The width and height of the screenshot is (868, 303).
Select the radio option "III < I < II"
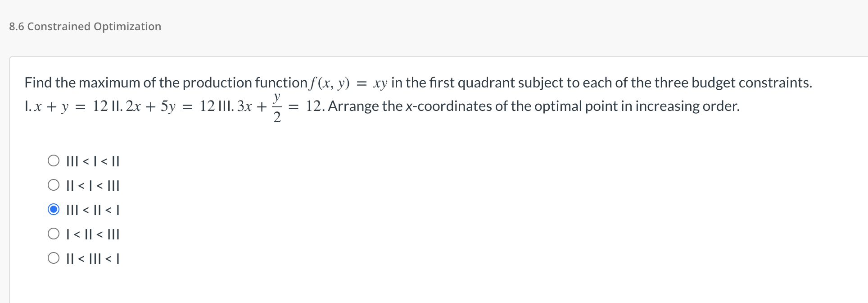tap(92, 161)
